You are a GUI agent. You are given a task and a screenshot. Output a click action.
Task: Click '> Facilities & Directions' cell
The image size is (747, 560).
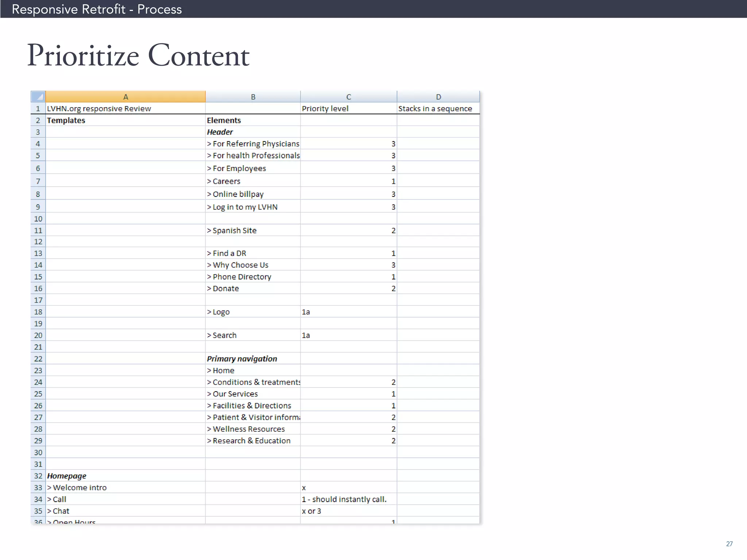pos(253,405)
